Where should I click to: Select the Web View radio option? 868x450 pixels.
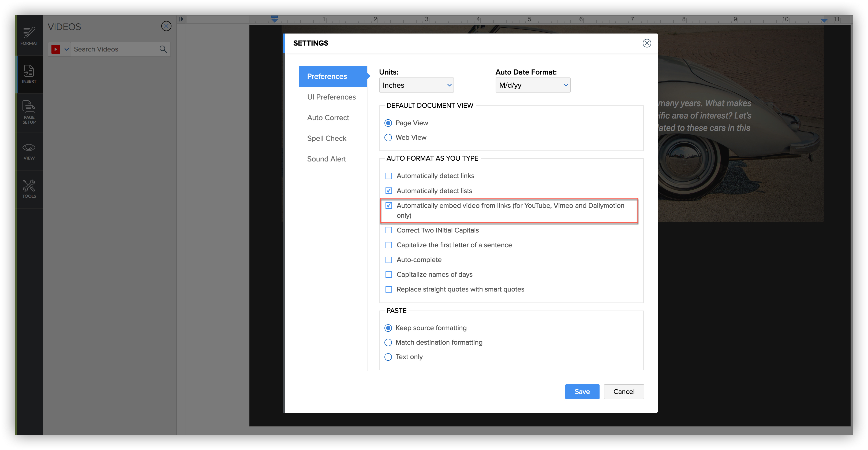(x=388, y=138)
